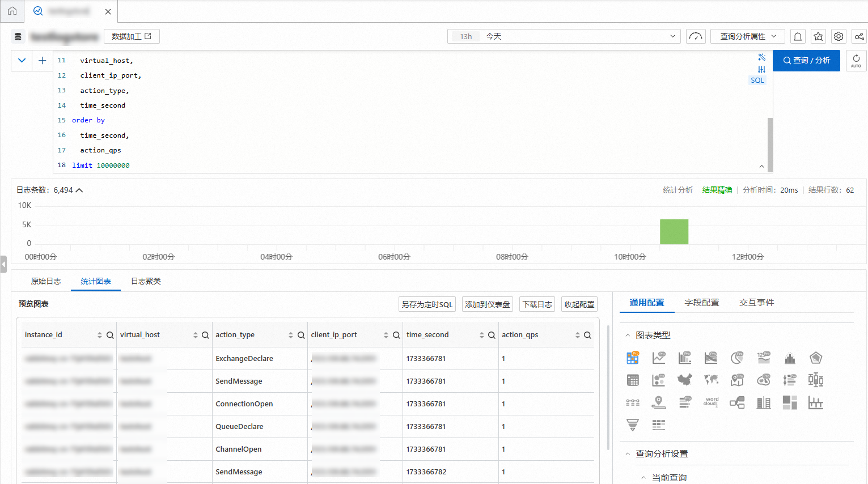The height and width of the screenshot is (484, 868).
Task: Pick the bubble scatter chart icon
Action: [x=659, y=380]
